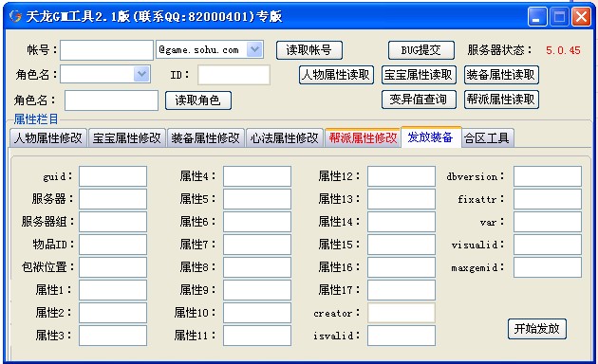Click 变异值查询 button
598x364 pixels.
point(419,100)
